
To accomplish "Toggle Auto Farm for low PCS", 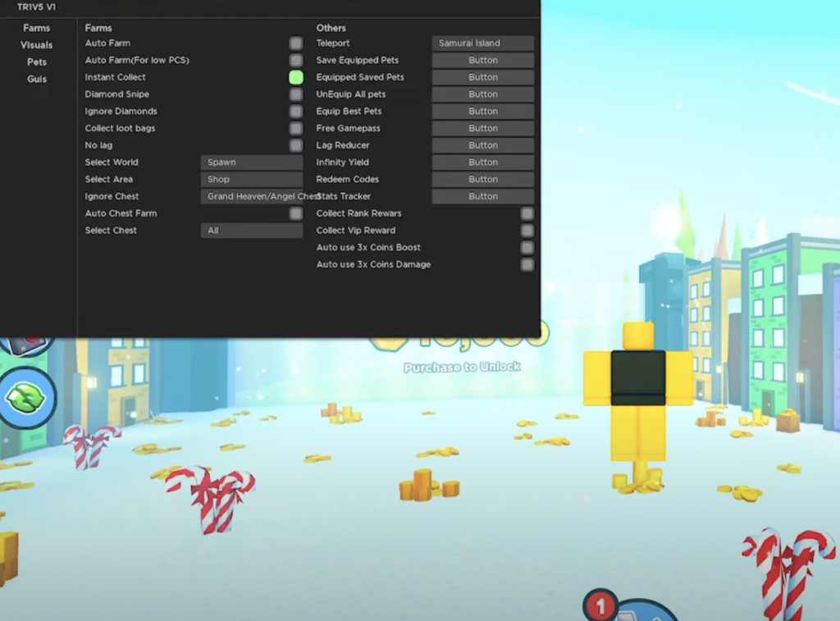I will [295, 60].
